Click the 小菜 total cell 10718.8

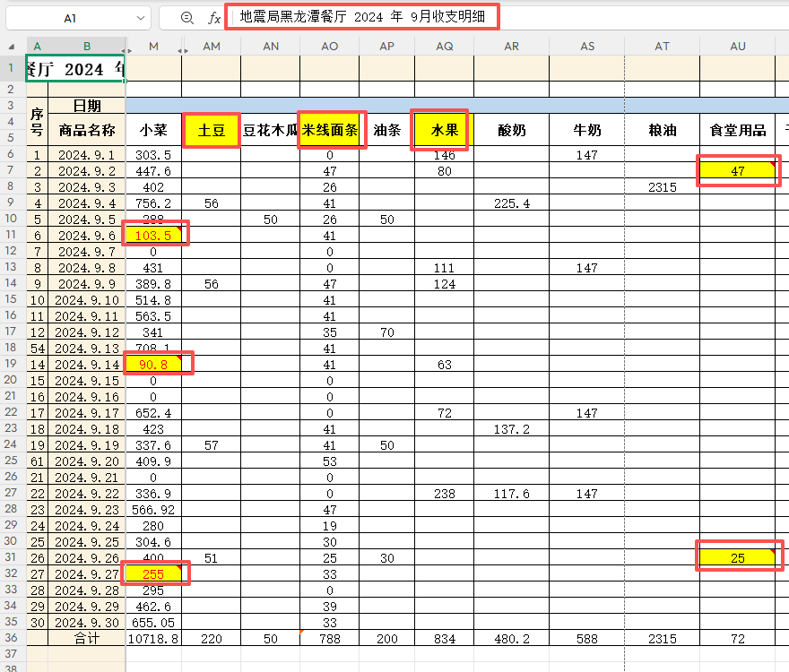pos(154,639)
